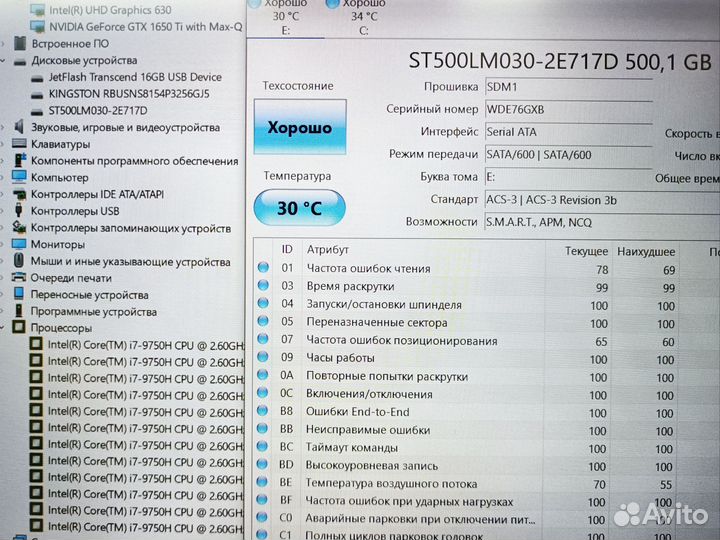Click the Возможности field S.M.A.R.T., APM, NCQ
The height and width of the screenshot is (540, 720).
click(x=602, y=223)
